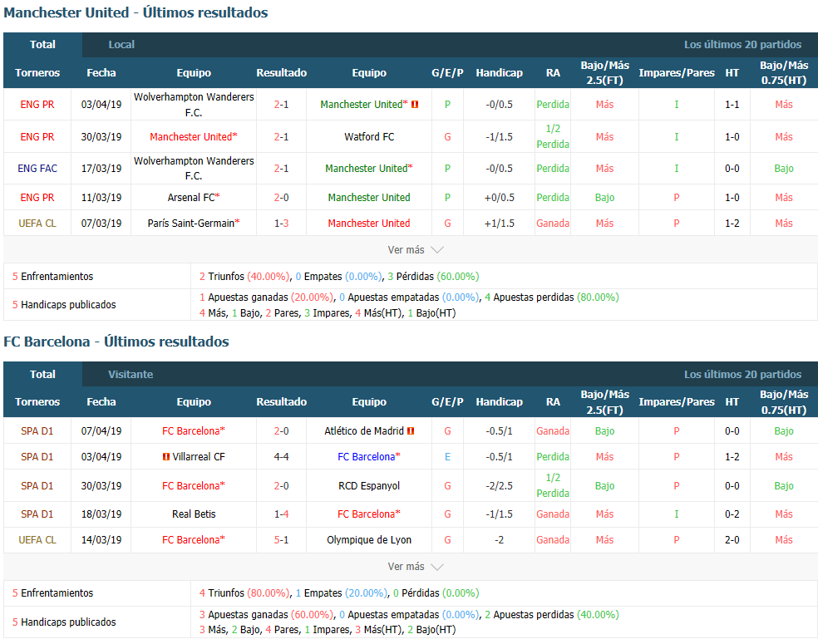Click handicap value +1/1.5

(500, 224)
